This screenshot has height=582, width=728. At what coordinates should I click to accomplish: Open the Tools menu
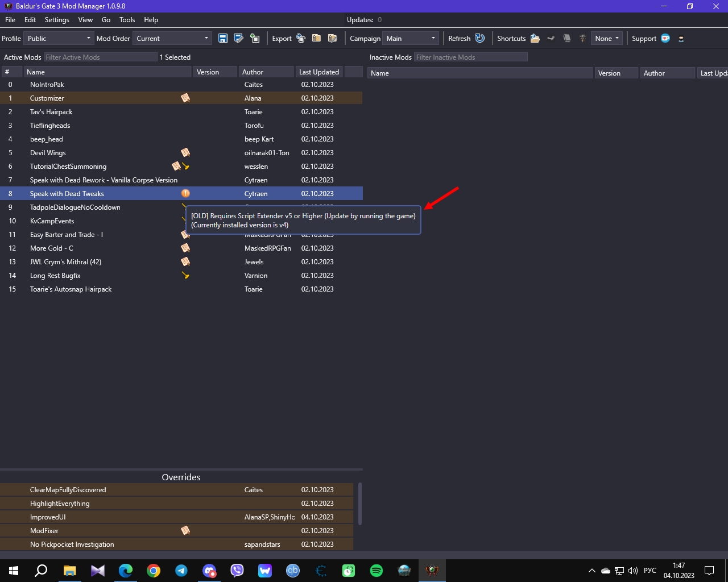tap(127, 19)
